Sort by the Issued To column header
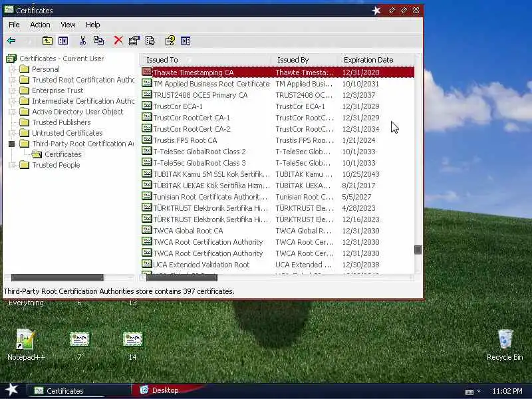532x399 pixels. coord(205,60)
